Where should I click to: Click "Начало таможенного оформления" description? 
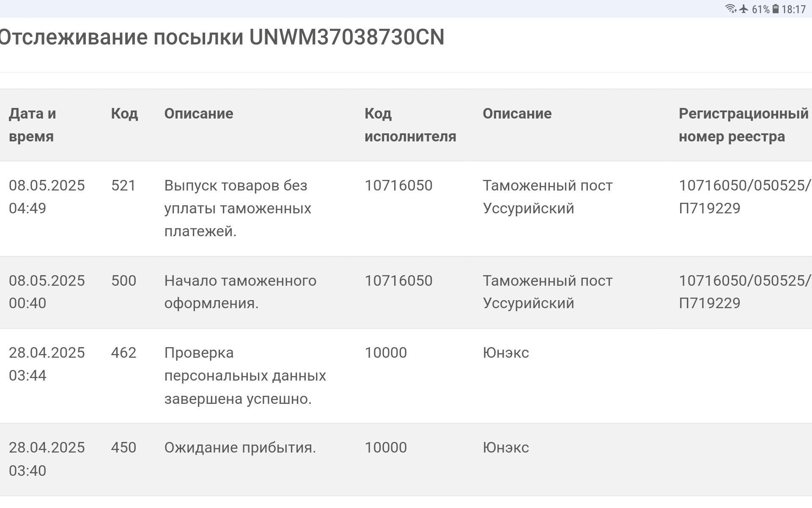tap(240, 292)
